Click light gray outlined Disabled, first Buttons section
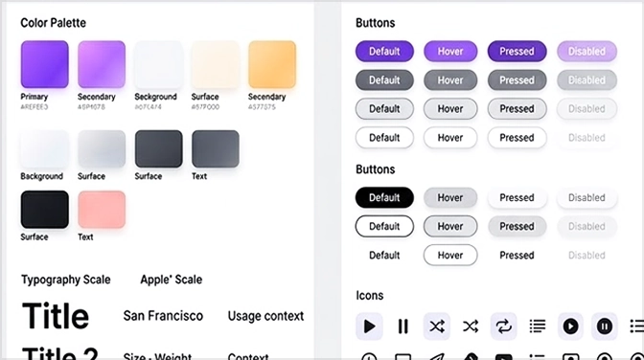 (586, 109)
